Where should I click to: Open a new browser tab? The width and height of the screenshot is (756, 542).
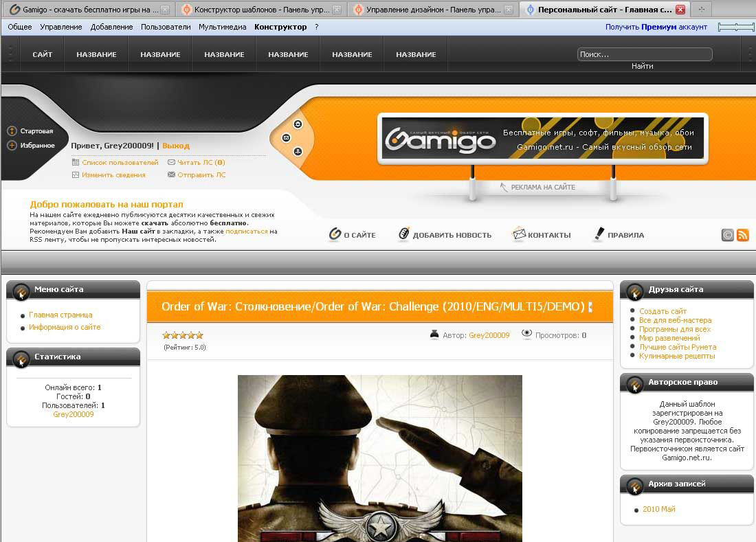click(x=702, y=9)
